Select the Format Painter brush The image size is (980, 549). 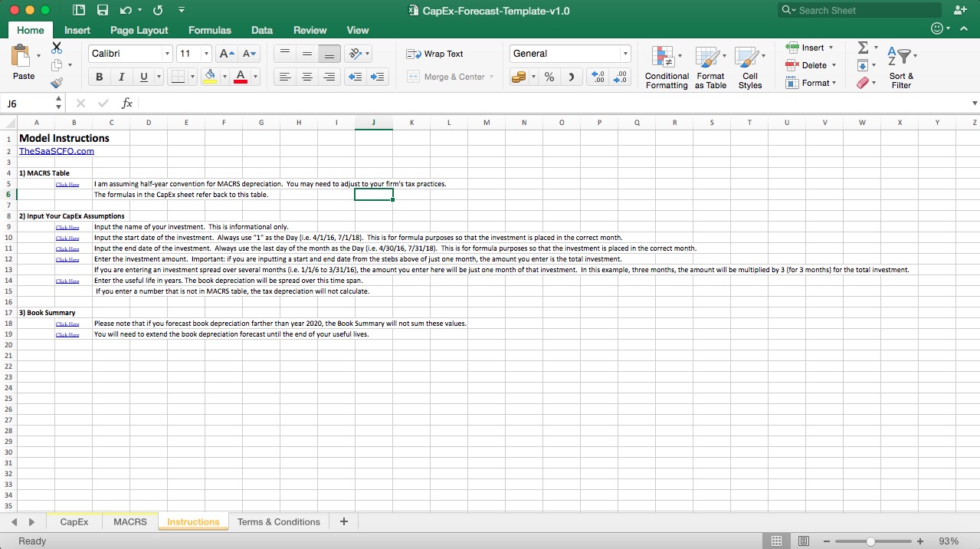(x=57, y=83)
